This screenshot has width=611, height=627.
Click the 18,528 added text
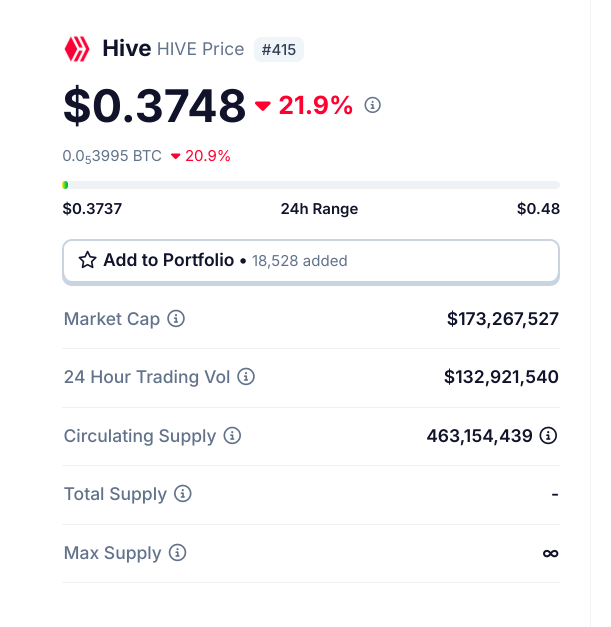pyautogui.click(x=300, y=261)
